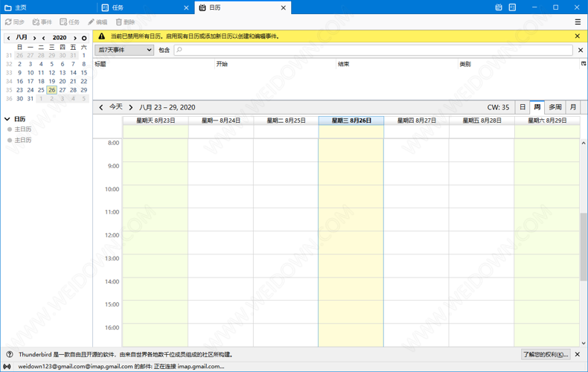Screen dimensions: 588x372
Task: Select August 3 in mini calendar
Action: [x=31, y=64]
